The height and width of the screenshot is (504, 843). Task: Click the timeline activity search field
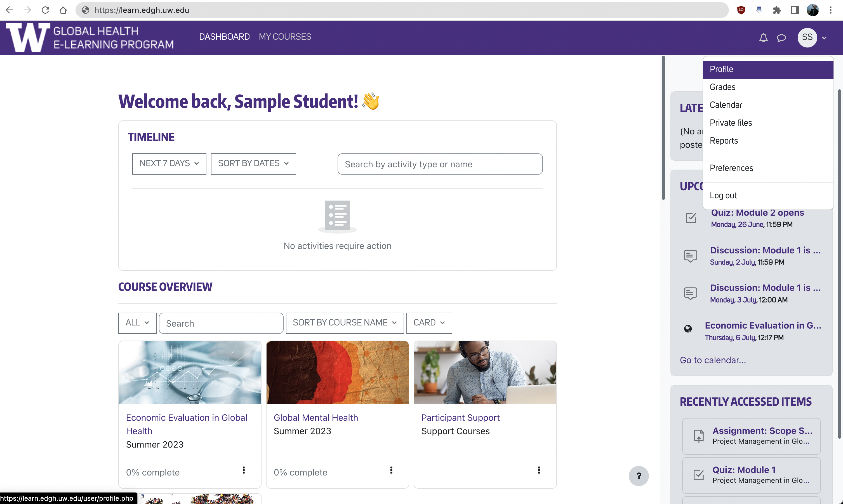click(440, 164)
